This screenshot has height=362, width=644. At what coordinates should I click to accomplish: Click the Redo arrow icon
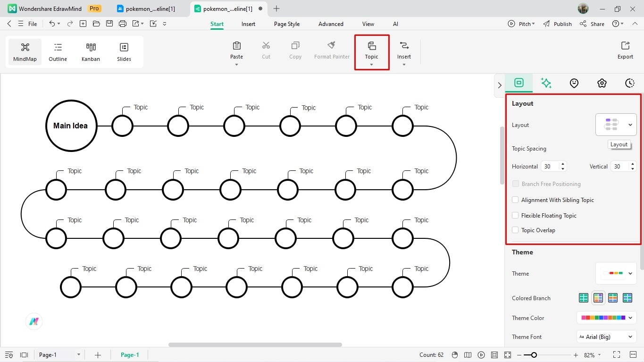pos(70,24)
